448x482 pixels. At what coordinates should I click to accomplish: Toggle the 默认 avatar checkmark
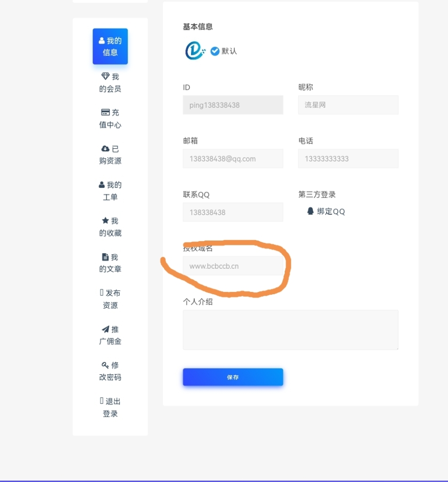click(x=215, y=51)
